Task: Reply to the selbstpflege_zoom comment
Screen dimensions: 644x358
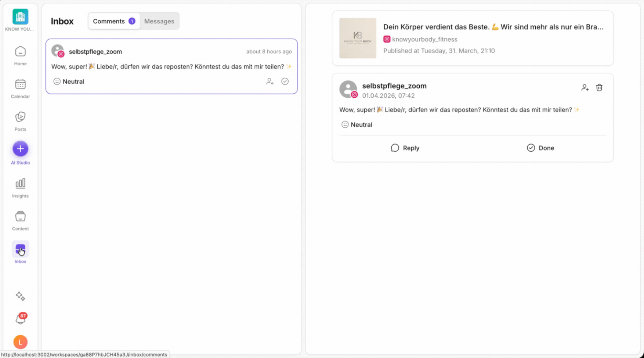Action: (405, 148)
